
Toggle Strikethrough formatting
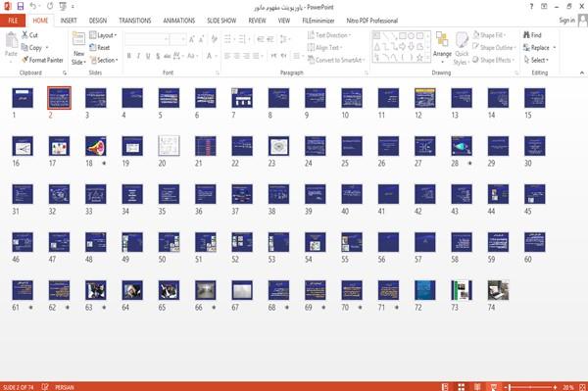click(168, 56)
